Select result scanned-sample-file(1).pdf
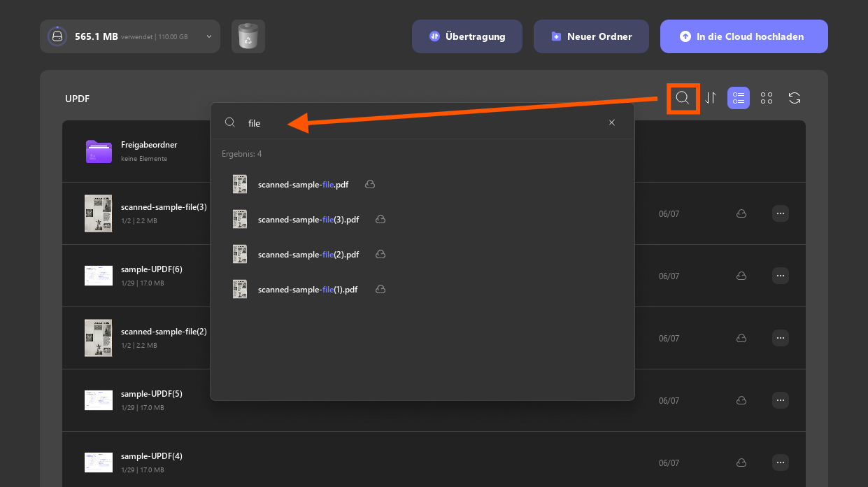 [x=308, y=290]
